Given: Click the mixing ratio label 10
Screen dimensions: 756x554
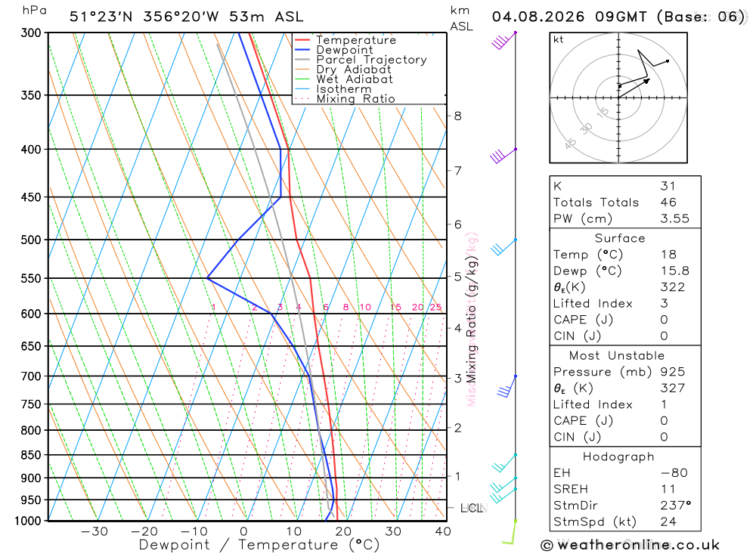Looking at the screenshot, I should tap(365, 307).
